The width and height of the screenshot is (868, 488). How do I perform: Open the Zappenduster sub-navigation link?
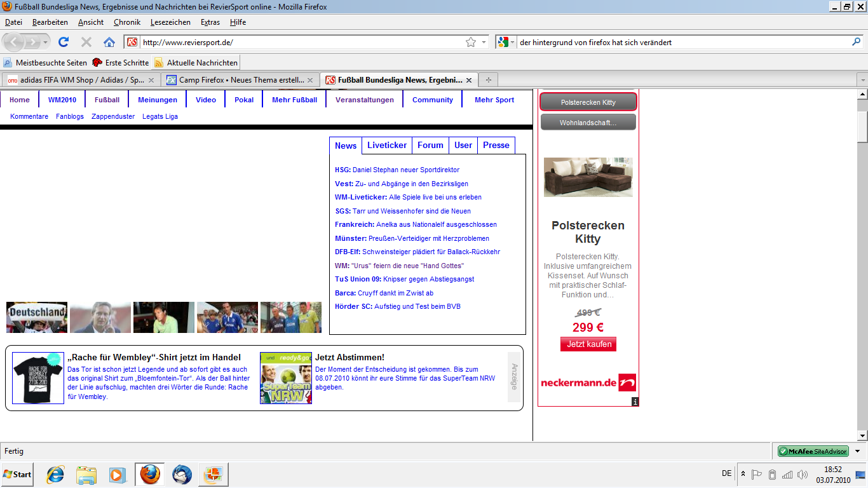click(x=113, y=116)
